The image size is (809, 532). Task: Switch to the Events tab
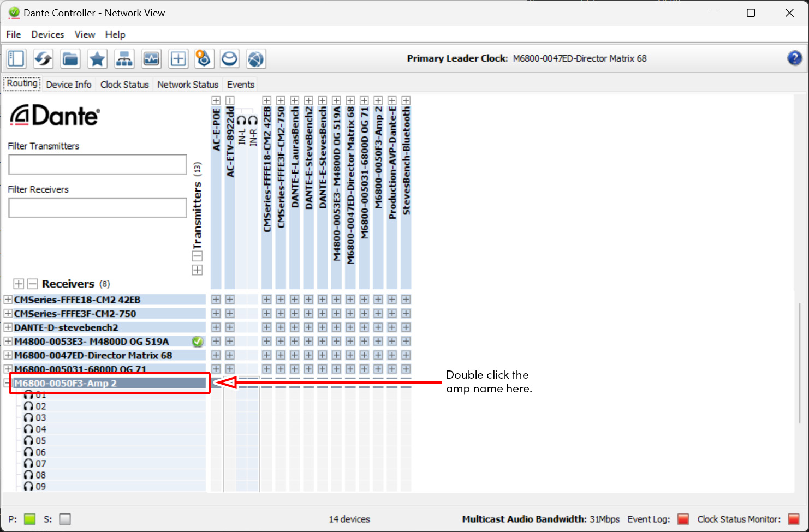coord(241,85)
